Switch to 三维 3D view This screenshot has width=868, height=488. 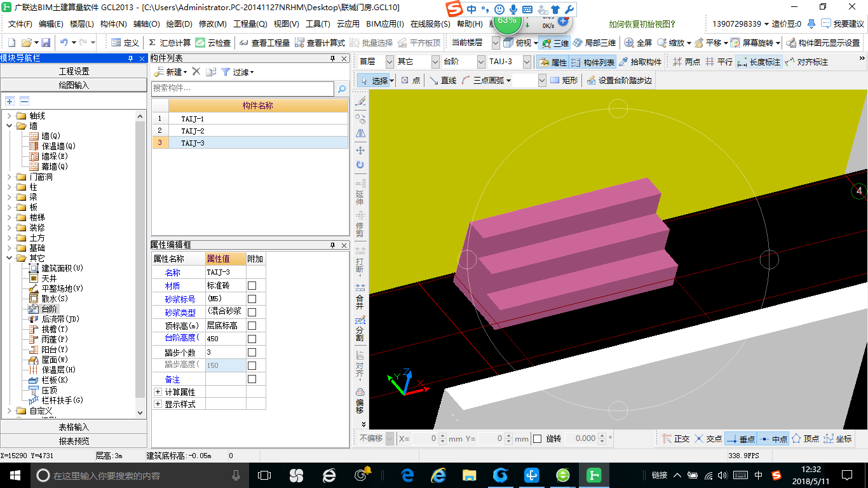click(555, 43)
